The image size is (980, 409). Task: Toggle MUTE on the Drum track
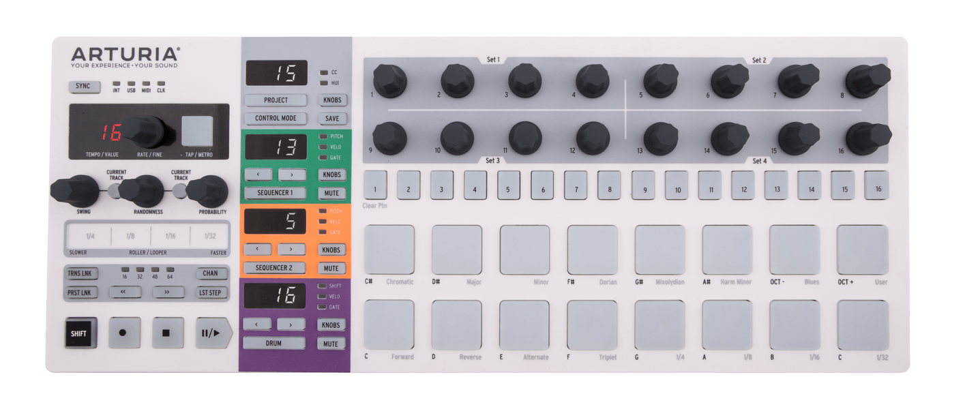click(x=331, y=344)
